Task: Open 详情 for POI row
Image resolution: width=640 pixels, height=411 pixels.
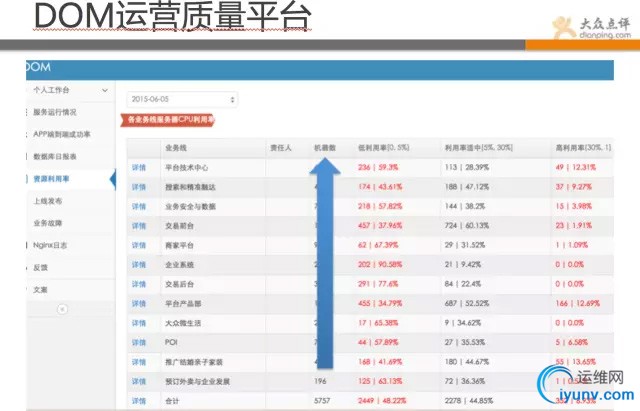Action: [x=139, y=342]
